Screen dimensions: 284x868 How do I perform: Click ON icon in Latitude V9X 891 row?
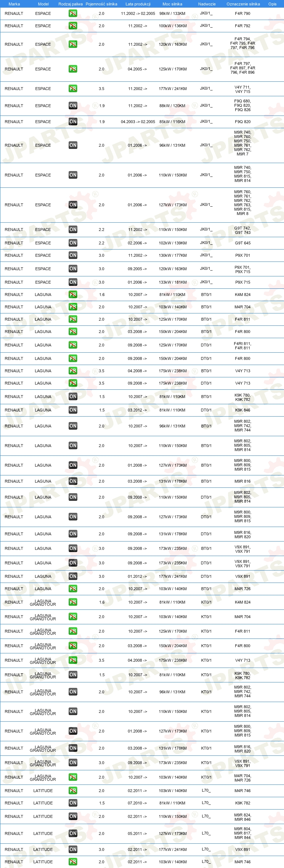[x=73, y=849]
